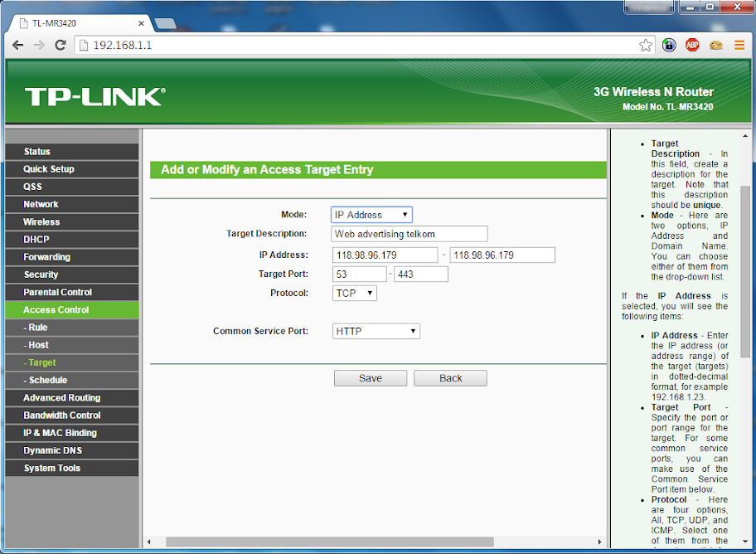Select the TL-MR3420 browser tab

(x=80, y=23)
